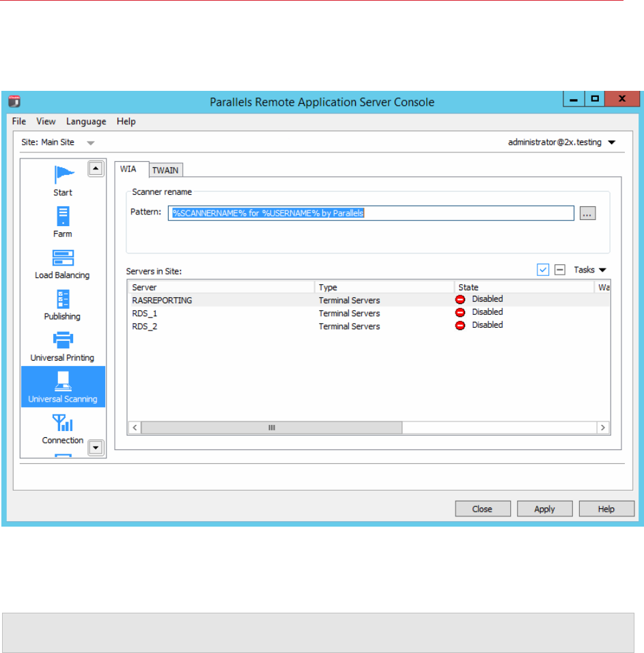Open the File menu

coord(18,121)
